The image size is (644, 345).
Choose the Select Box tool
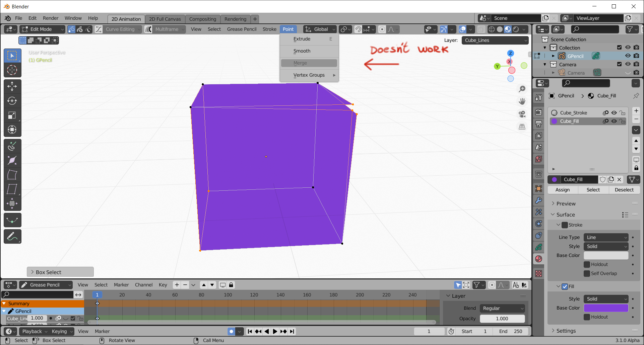[x=12, y=56]
